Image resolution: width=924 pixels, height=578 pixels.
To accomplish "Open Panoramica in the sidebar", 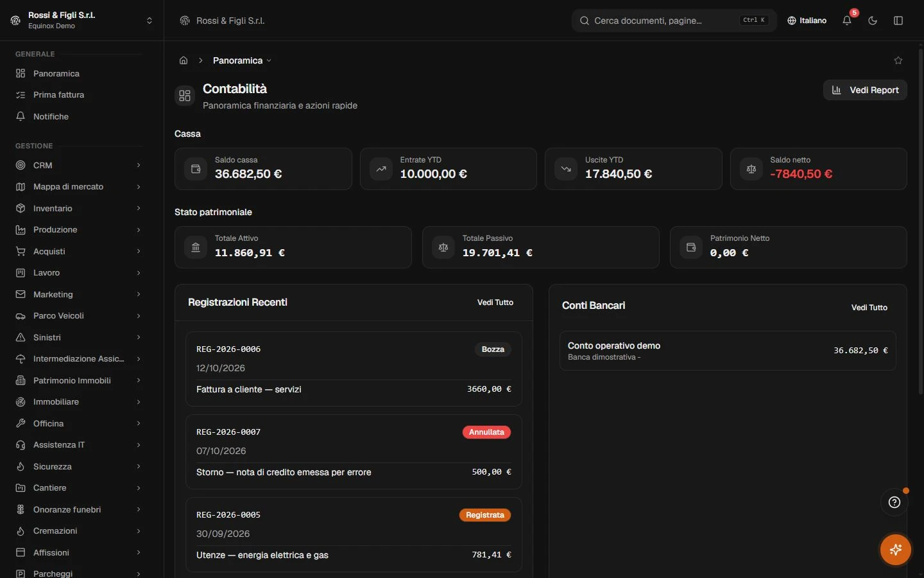I will pyautogui.click(x=78, y=73).
